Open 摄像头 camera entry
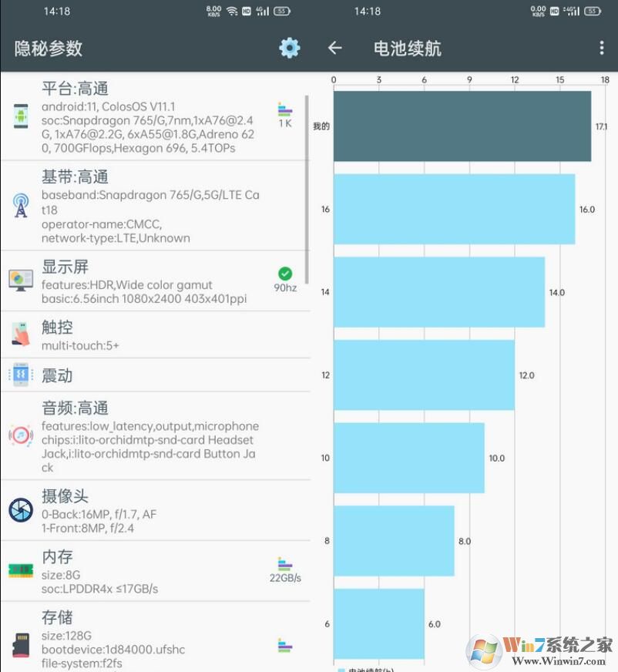 [155, 510]
